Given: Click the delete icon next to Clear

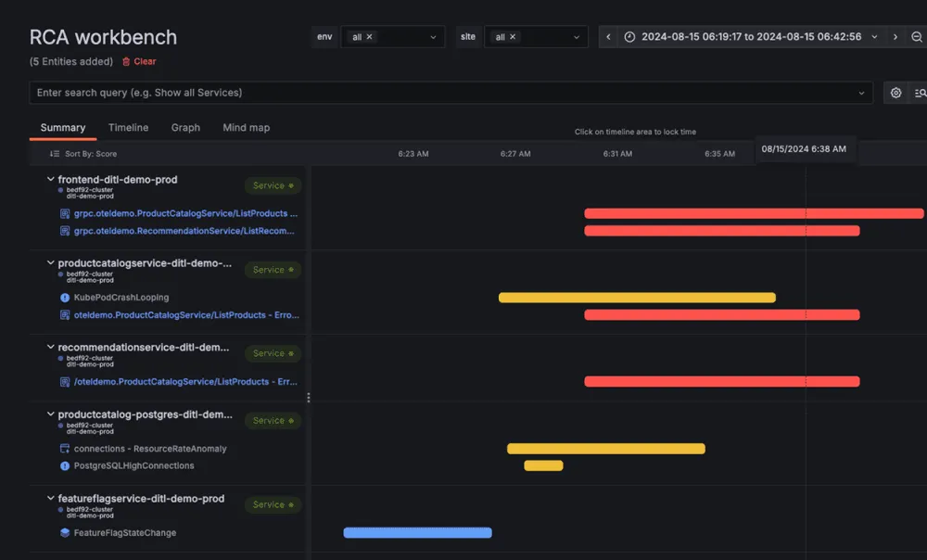Looking at the screenshot, I should (x=124, y=61).
